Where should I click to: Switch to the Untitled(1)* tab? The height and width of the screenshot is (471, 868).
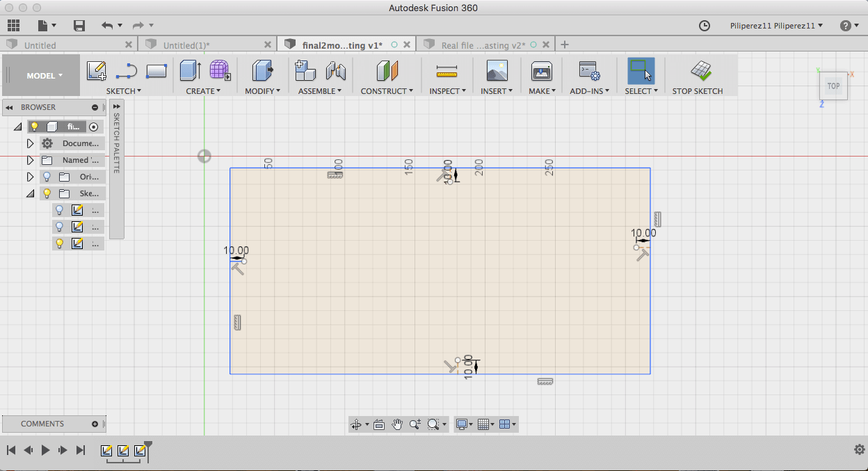point(186,45)
